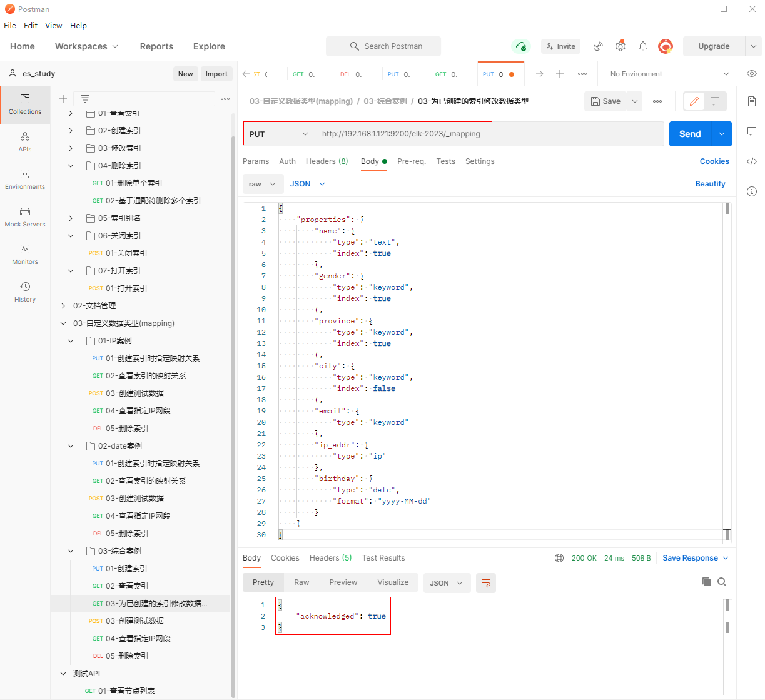This screenshot has width=765, height=700.
Task: Copy response using the copy icon
Action: pos(707,582)
